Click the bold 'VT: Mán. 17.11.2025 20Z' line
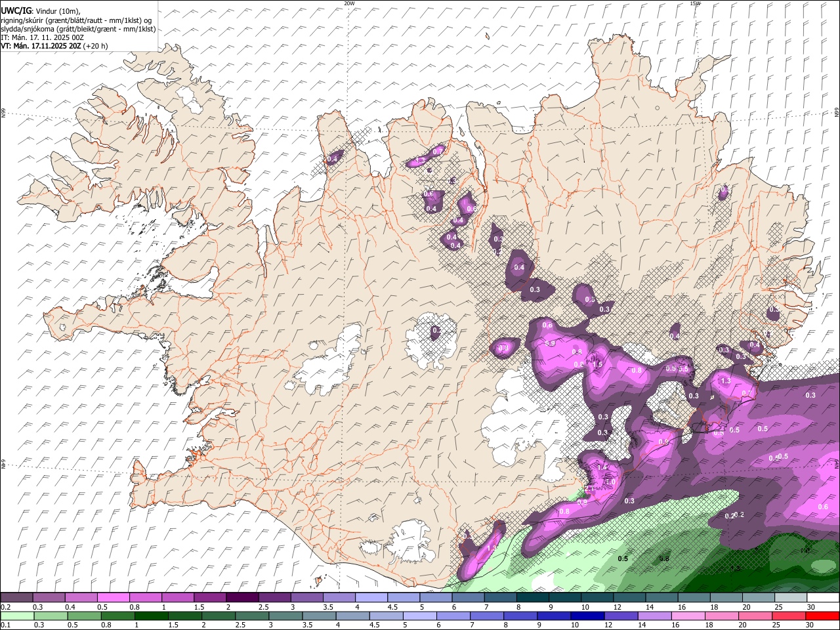This screenshot has width=840, height=630. 41,46
